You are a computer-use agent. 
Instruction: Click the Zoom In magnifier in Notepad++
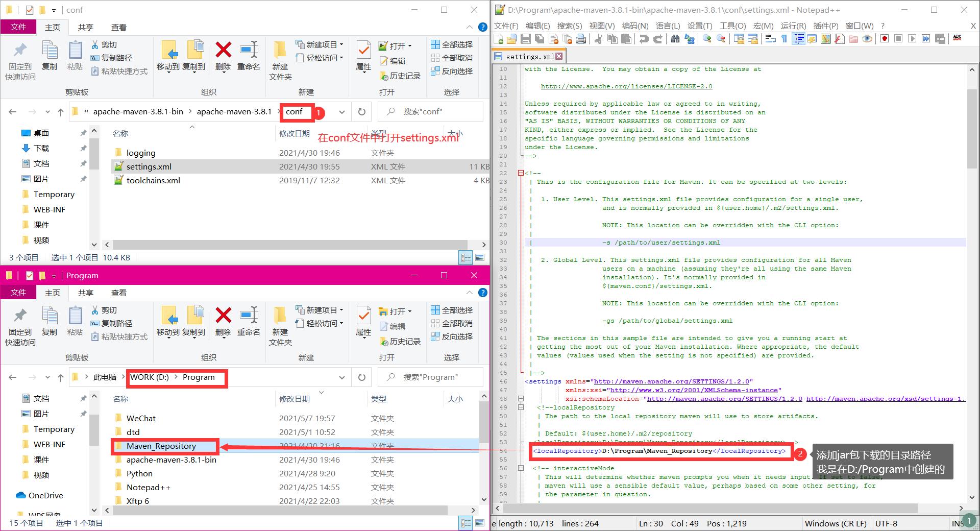click(707, 39)
